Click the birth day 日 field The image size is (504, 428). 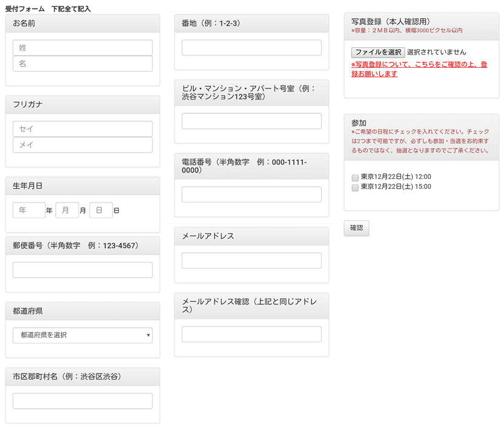(101, 210)
